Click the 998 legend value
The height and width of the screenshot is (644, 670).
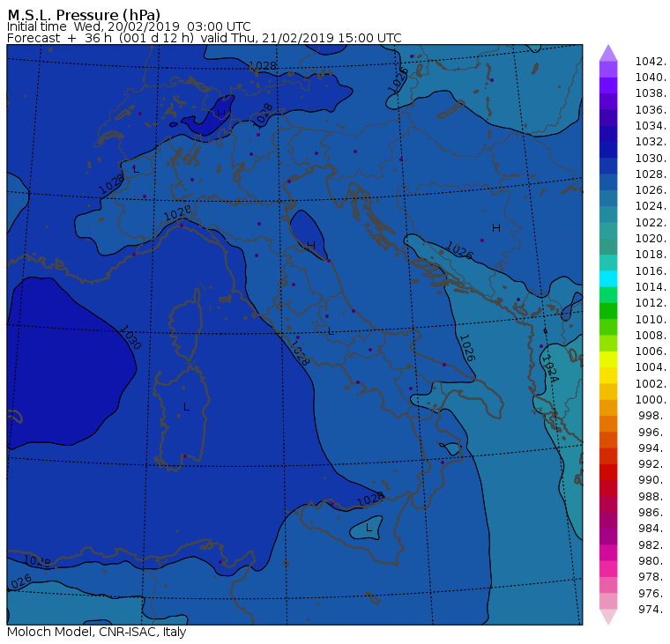(652, 415)
